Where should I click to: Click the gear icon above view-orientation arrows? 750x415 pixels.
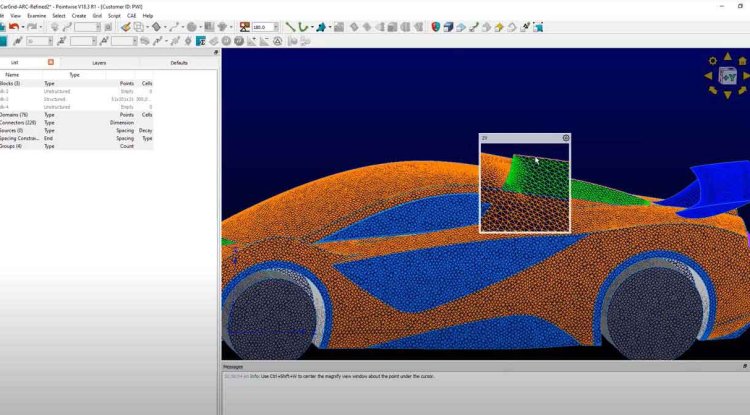point(713,61)
